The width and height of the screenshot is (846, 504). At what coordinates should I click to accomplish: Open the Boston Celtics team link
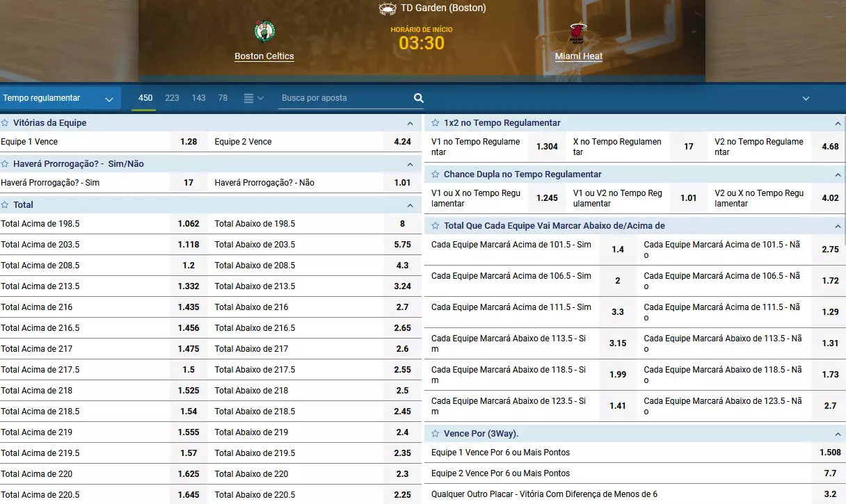click(264, 56)
